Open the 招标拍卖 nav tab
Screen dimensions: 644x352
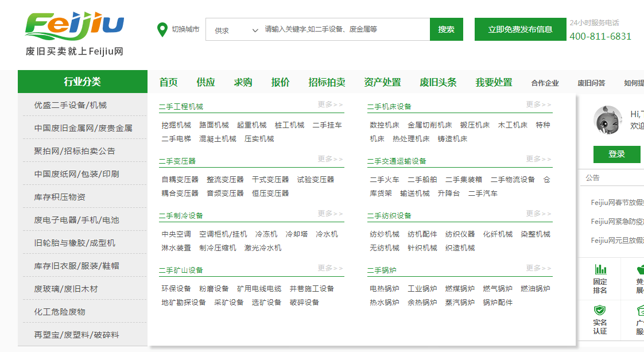click(x=327, y=82)
